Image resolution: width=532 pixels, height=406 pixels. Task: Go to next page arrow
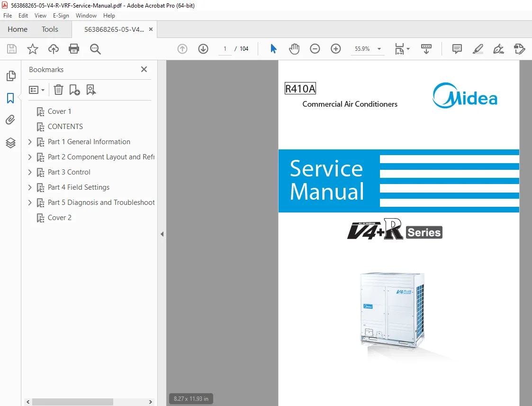click(x=203, y=49)
